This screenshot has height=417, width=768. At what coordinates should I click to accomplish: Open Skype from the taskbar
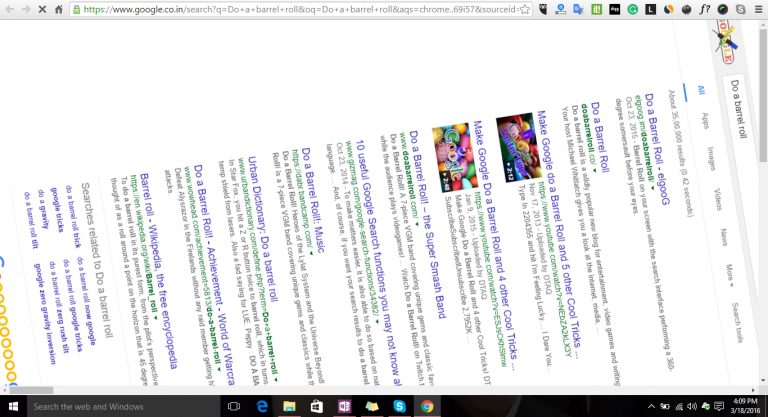coord(400,406)
